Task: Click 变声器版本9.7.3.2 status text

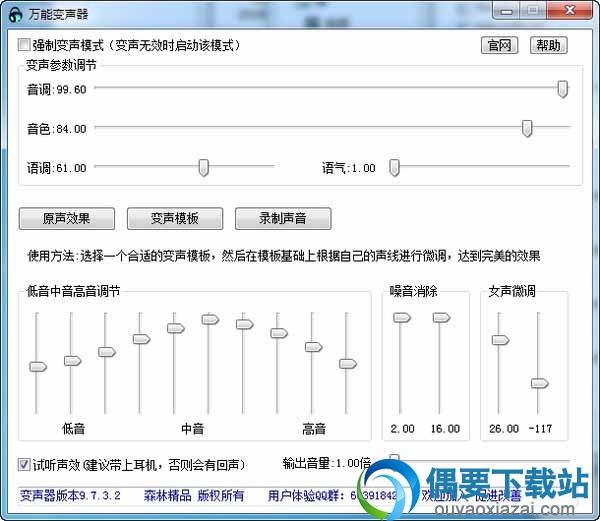Action: [x=70, y=496]
